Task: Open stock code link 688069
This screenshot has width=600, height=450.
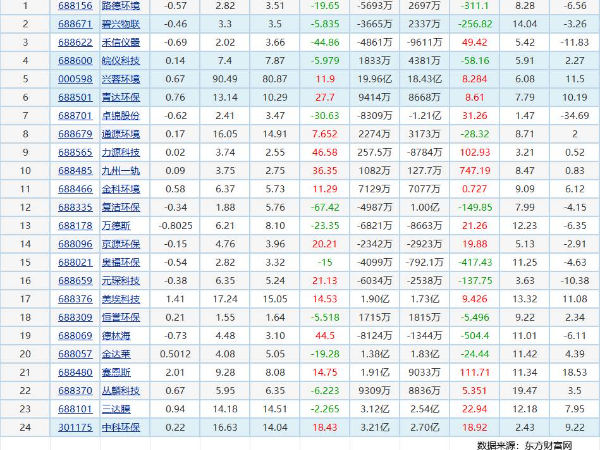Action: 75,336
